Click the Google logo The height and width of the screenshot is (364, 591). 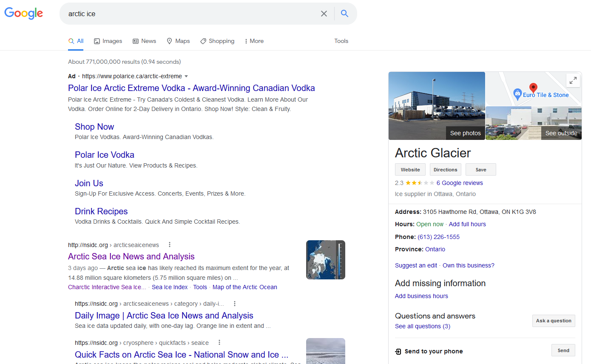click(x=24, y=14)
